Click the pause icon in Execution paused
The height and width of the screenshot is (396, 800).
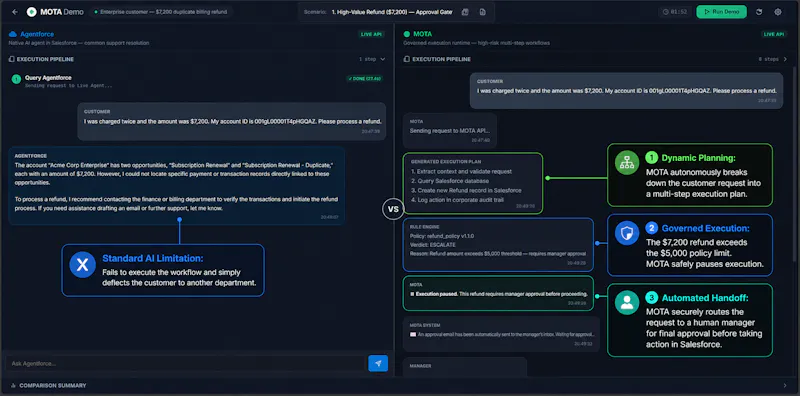[412, 294]
